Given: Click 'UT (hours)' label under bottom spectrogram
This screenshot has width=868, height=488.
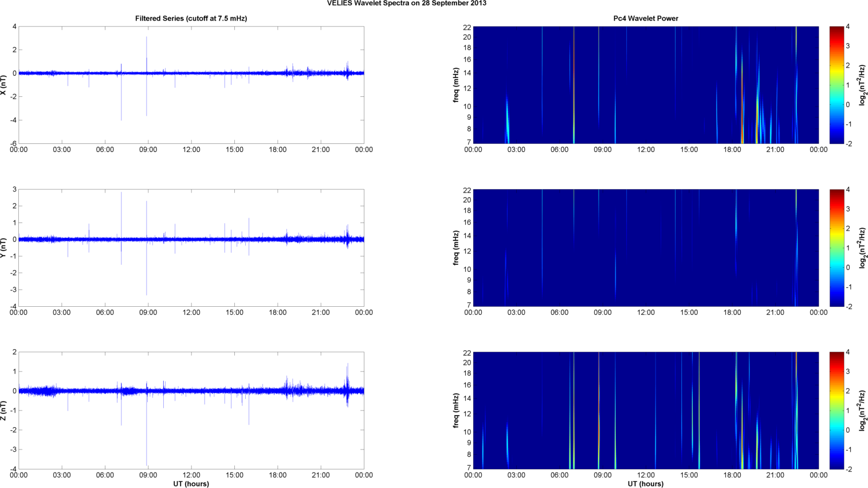Looking at the screenshot, I should tap(646, 484).
